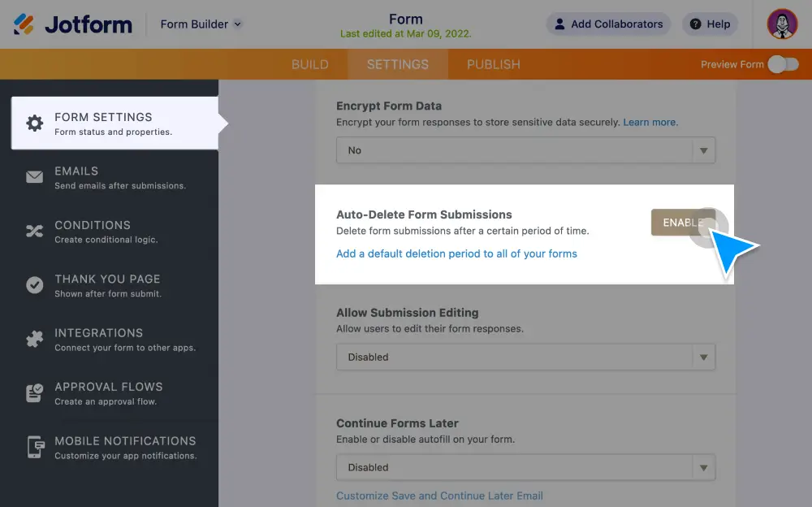Click the Approval Flows icon
The height and width of the screenshot is (507, 812).
pos(34,393)
